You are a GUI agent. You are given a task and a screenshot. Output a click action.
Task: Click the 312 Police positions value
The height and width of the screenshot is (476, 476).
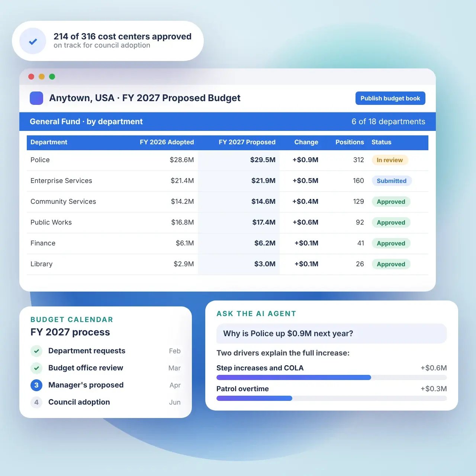coord(358,160)
